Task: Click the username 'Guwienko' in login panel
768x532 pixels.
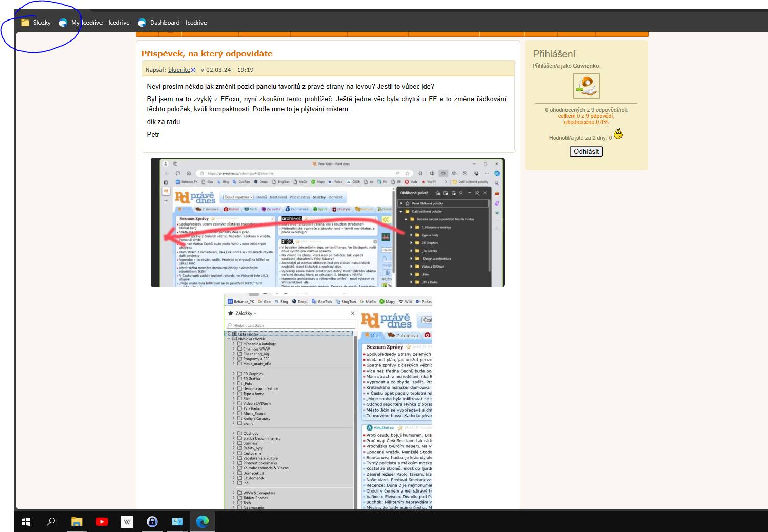Action: [x=586, y=66]
